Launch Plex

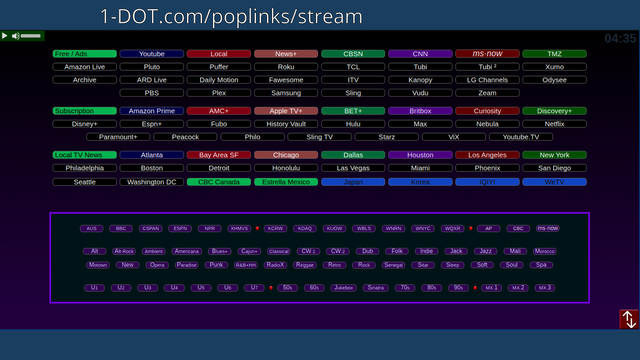(x=219, y=93)
